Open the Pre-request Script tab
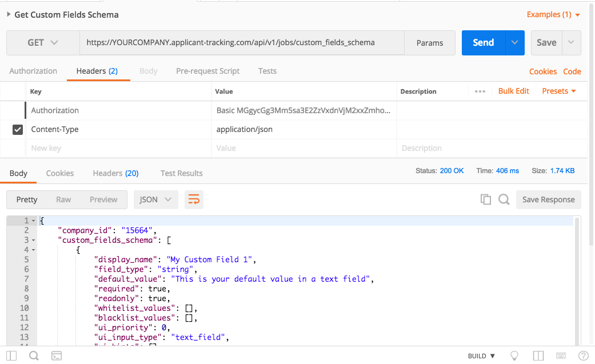This screenshot has height=364, width=595. 207,71
